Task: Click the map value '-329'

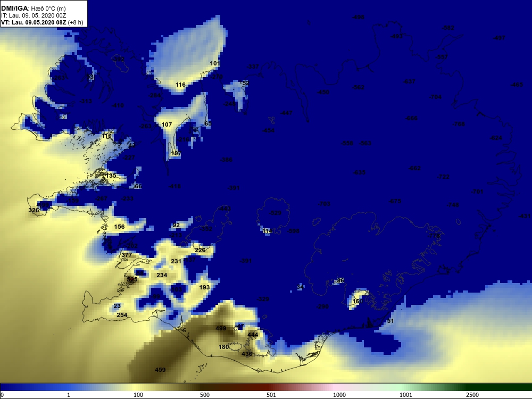Action: 263,299
